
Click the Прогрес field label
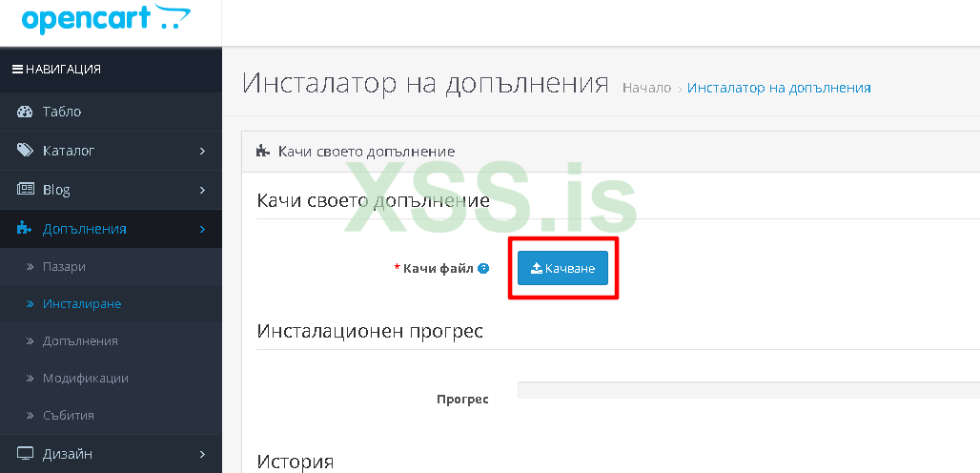pos(463,400)
